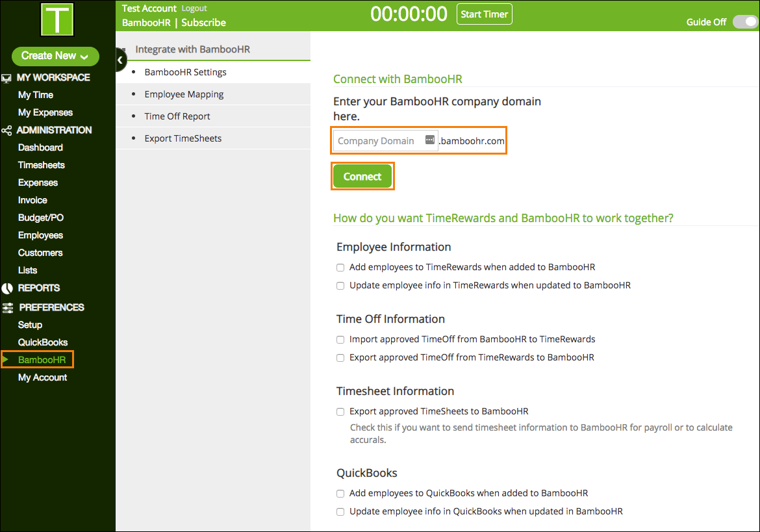This screenshot has height=532, width=760.
Task: Click the ADMINISTRATION section label
Action: [54, 130]
